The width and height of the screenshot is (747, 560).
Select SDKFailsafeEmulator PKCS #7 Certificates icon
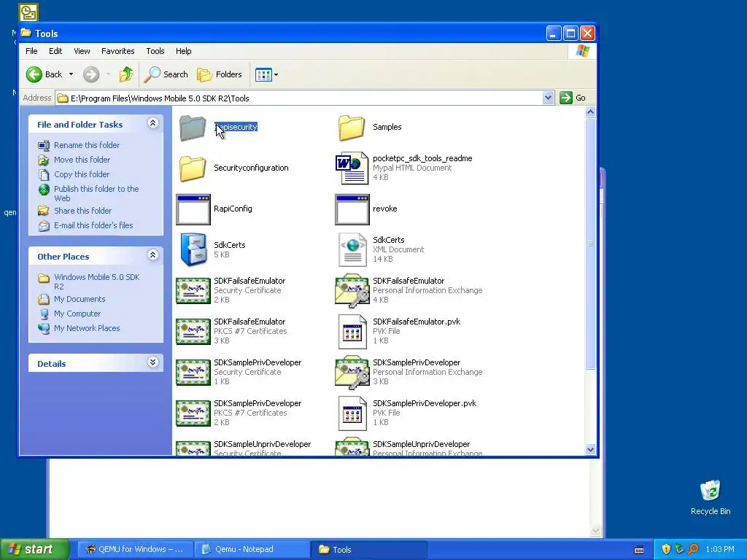tap(193, 332)
